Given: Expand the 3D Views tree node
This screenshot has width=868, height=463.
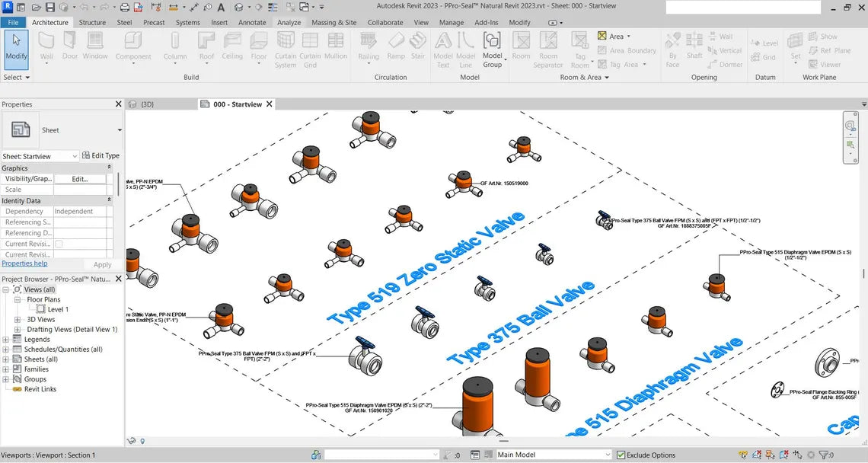Looking at the screenshot, I should point(18,320).
